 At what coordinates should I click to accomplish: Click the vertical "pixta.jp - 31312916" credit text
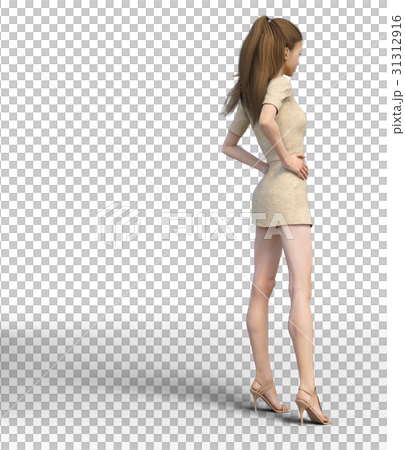[397, 74]
